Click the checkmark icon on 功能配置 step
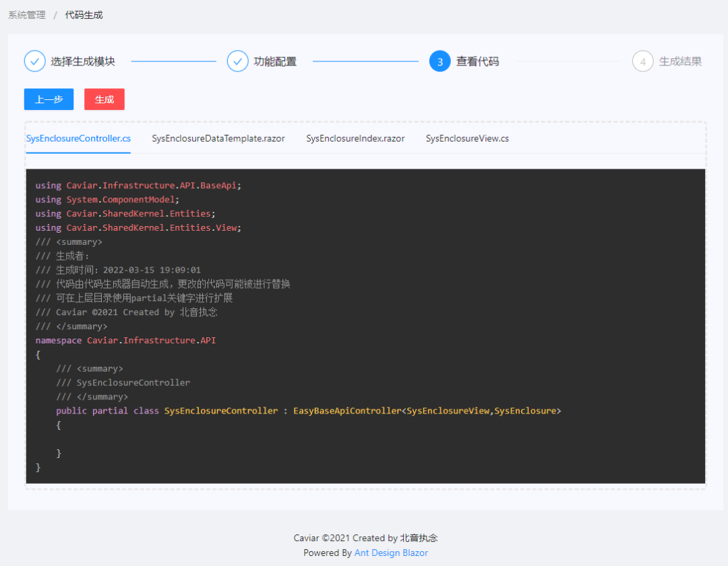Viewport: 728px width, 566px height. tap(238, 61)
